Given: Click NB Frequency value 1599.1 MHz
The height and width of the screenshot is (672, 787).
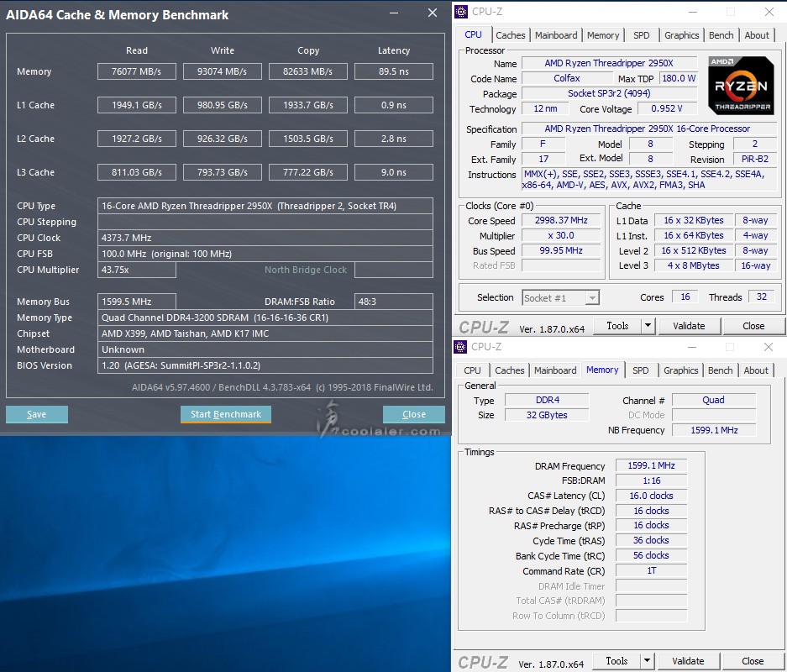Looking at the screenshot, I should tap(714, 430).
